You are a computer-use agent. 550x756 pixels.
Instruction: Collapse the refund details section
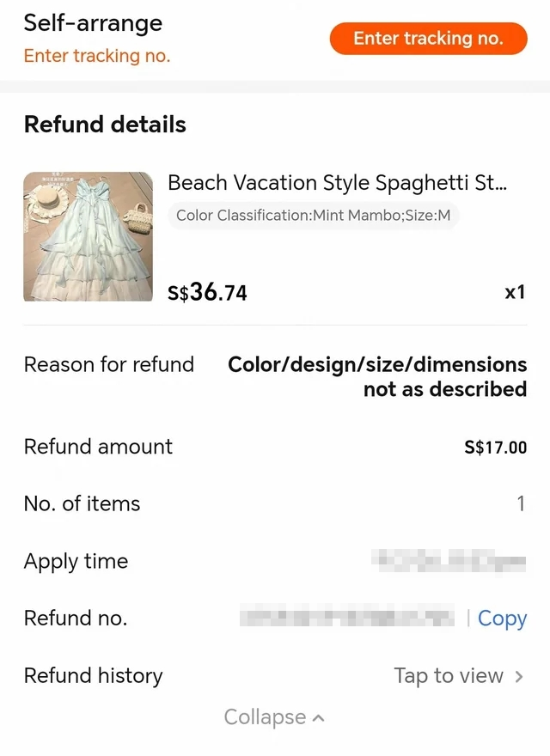[x=265, y=717]
